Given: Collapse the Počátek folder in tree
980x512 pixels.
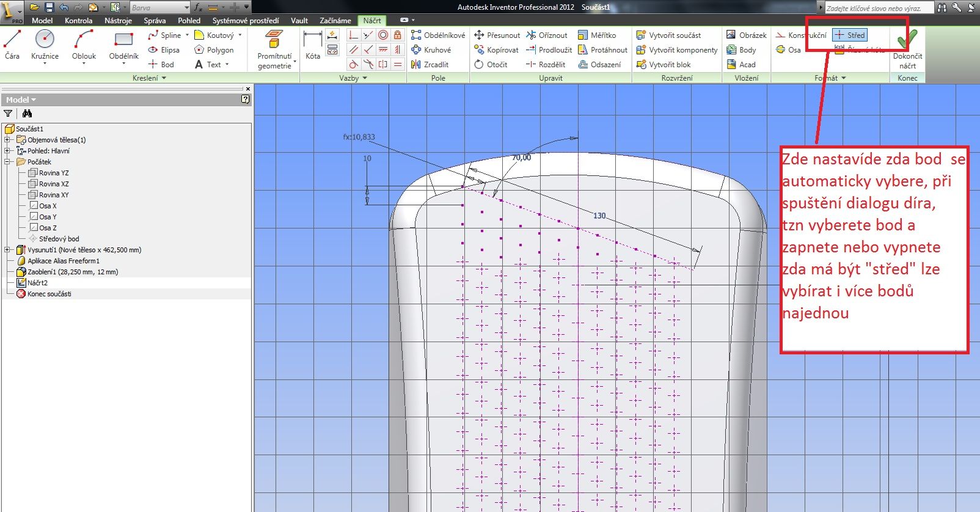Looking at the screenshot, I should [x=7, y=162].
